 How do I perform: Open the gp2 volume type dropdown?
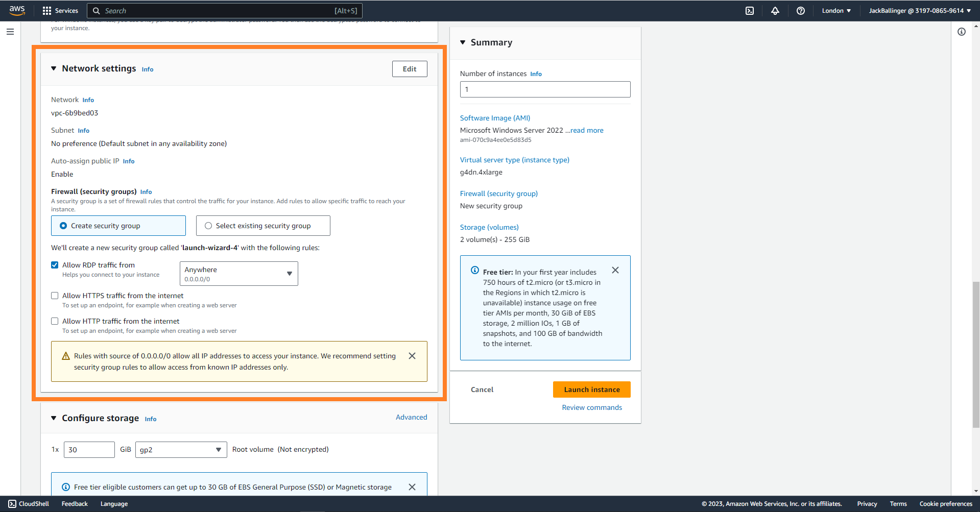coord(181,450)
